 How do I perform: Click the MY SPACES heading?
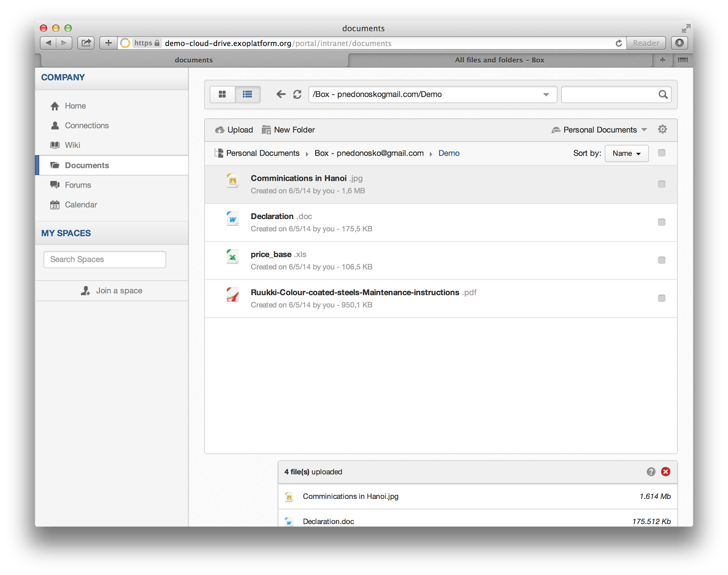tap(66, 233)
